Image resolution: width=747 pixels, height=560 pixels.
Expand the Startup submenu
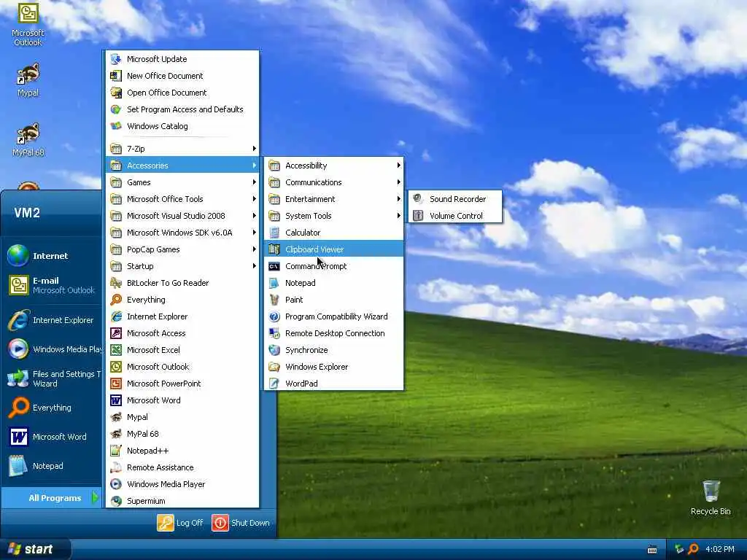click(183, 266)
